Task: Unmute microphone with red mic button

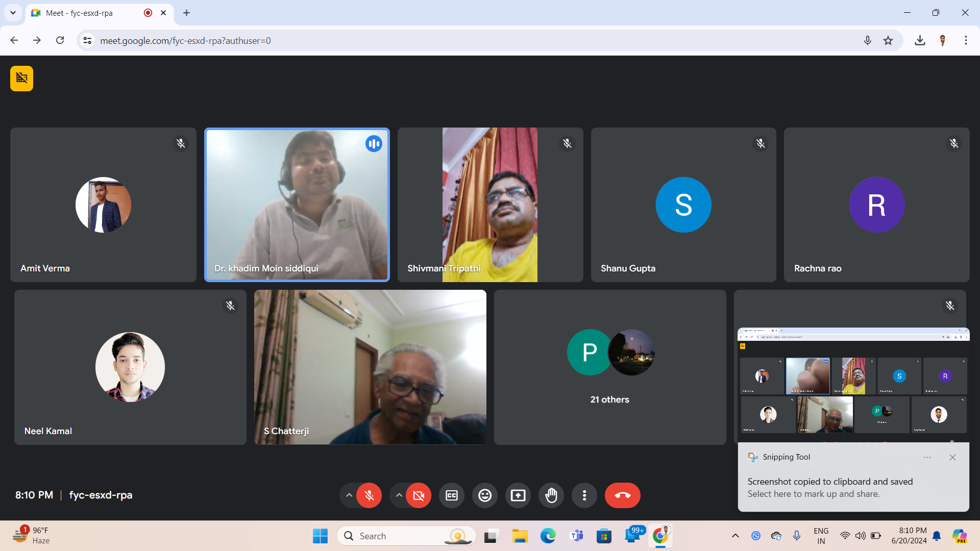Action: (369, 495)
